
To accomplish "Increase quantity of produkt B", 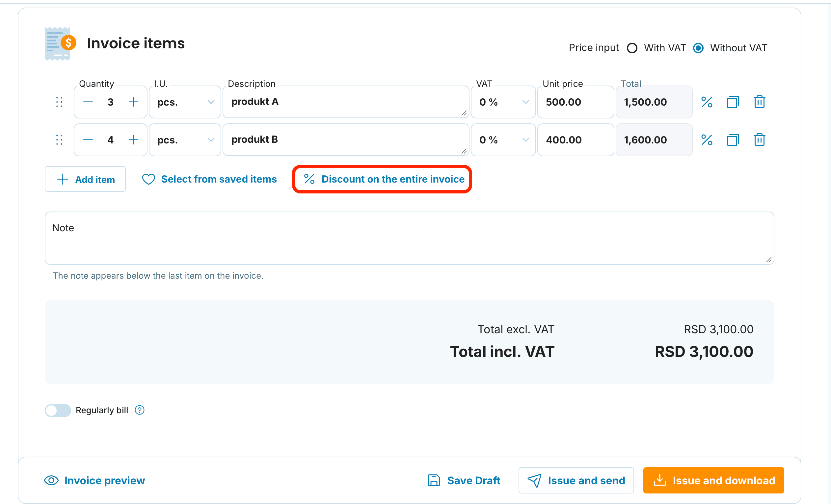I will pos(134,140).
